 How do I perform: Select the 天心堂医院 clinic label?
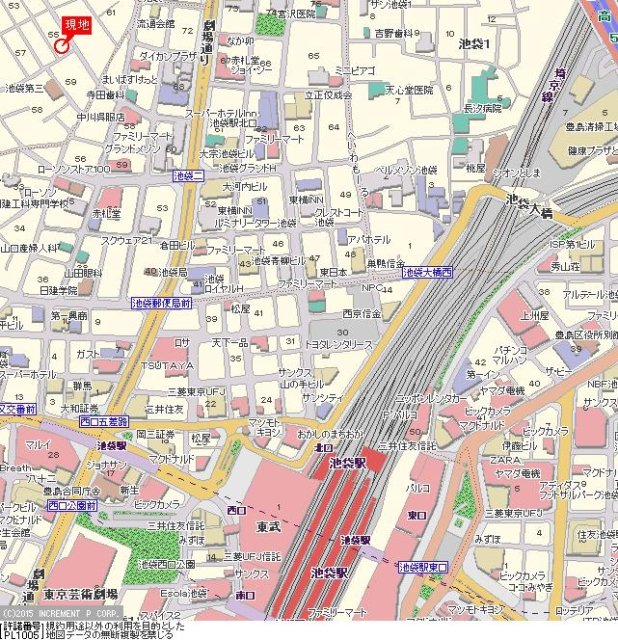pos(411,90)
